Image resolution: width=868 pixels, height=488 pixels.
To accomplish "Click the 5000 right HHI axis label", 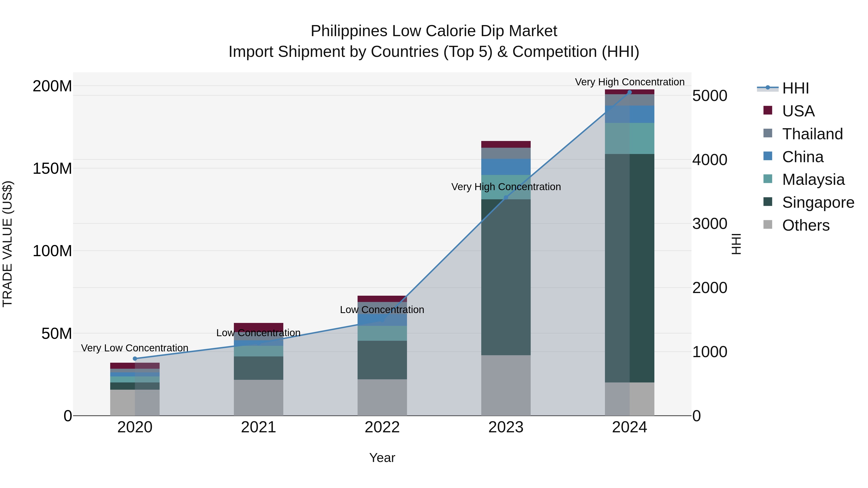I will 710,96.
